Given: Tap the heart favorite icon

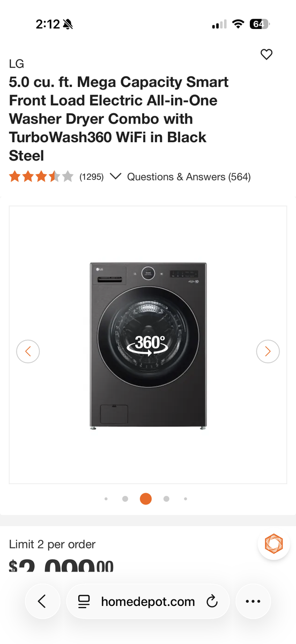Looking at the screenshot, I should [x=267, y=54].
